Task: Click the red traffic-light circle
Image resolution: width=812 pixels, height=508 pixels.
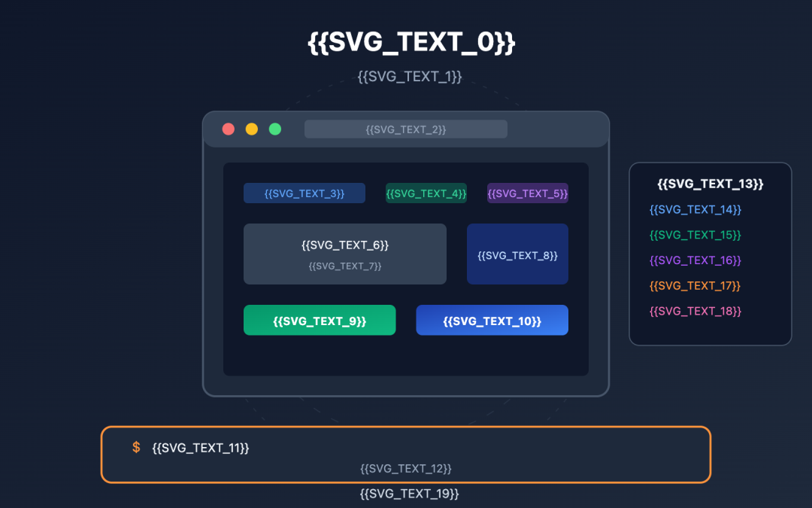Action: click(x=228, y=129)
